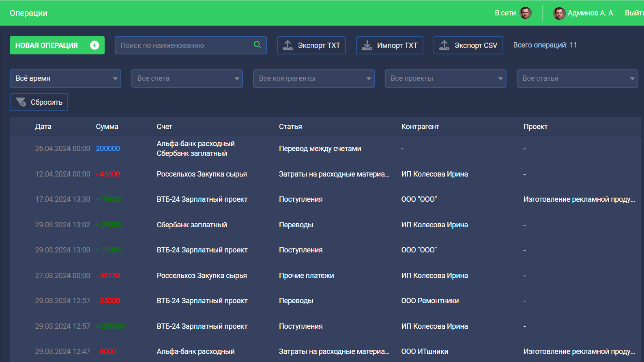Viewport: 644px width, 362px height.
Task: Click the В сети status label
Action: pos(505,13)
